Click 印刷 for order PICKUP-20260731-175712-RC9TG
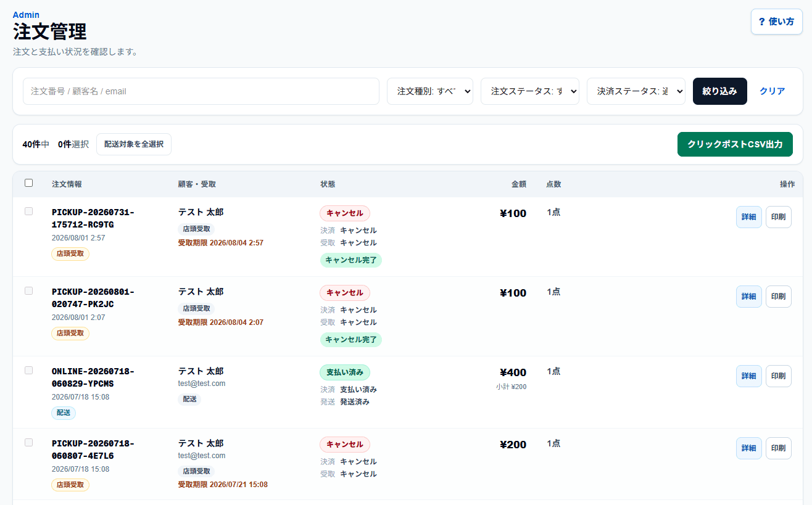 coord(779,217)
